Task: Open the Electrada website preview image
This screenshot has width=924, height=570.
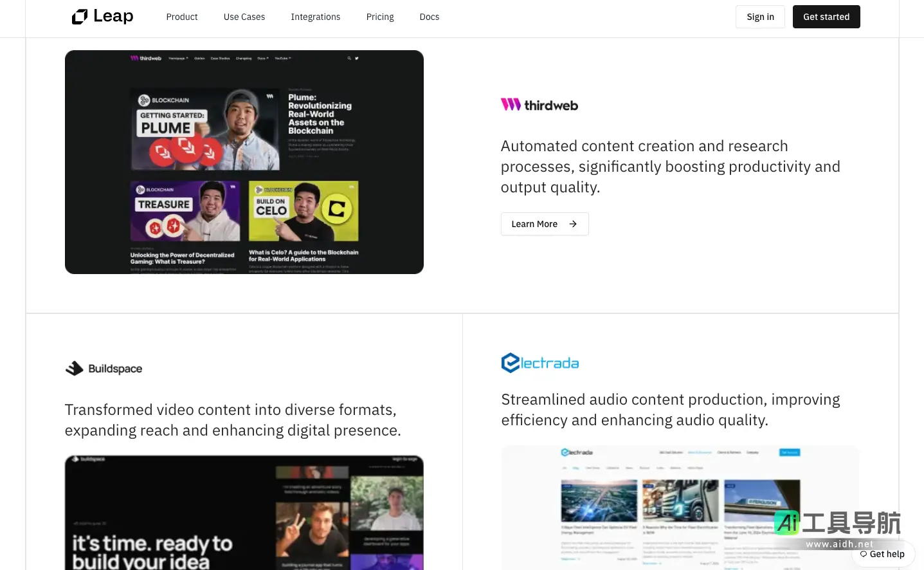Action: (680, 507)
